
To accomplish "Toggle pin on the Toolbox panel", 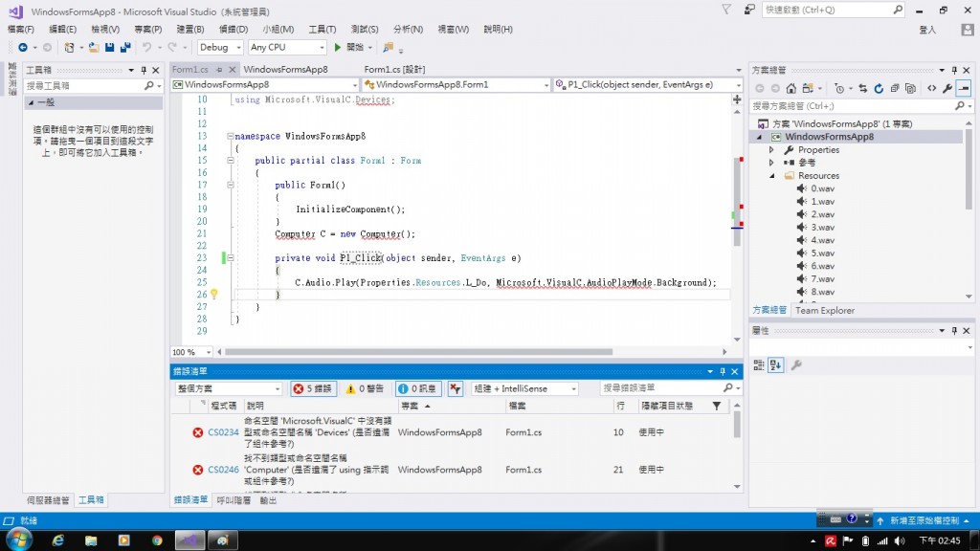I will (x=144, y=70).
